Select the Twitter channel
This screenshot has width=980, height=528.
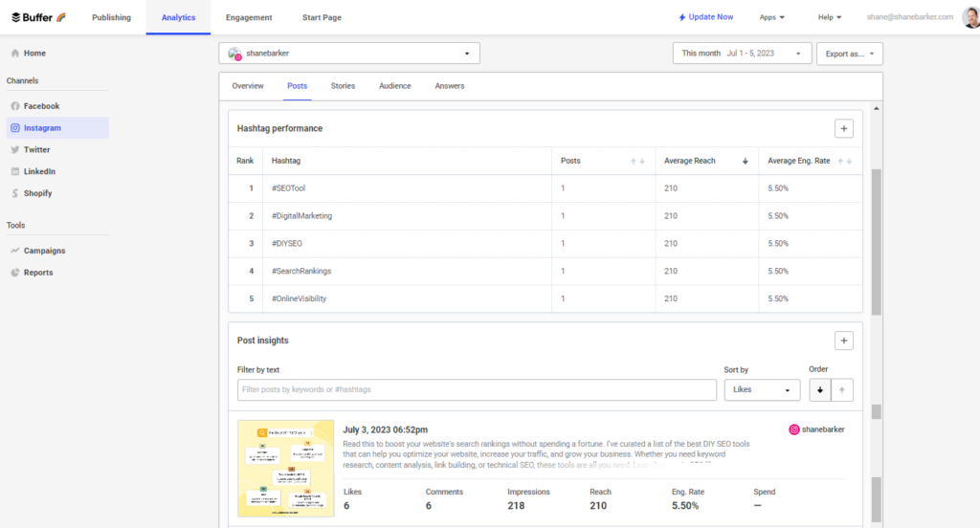30,149
